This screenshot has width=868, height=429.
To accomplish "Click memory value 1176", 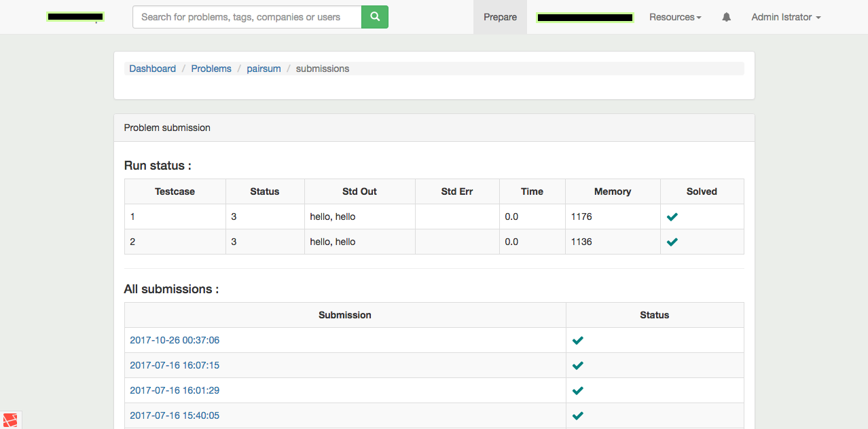I will click(581, 217).
